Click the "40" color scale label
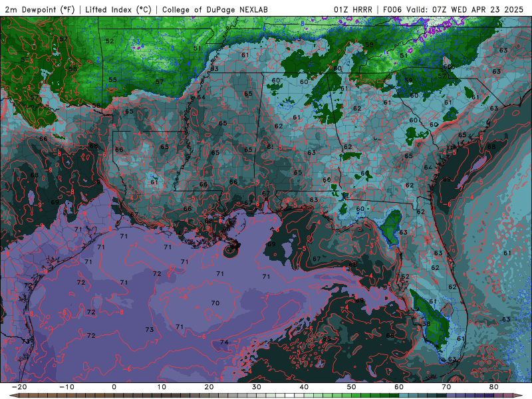Image resolution: width=532 pixels, height=399 pixels. point(304,387)
